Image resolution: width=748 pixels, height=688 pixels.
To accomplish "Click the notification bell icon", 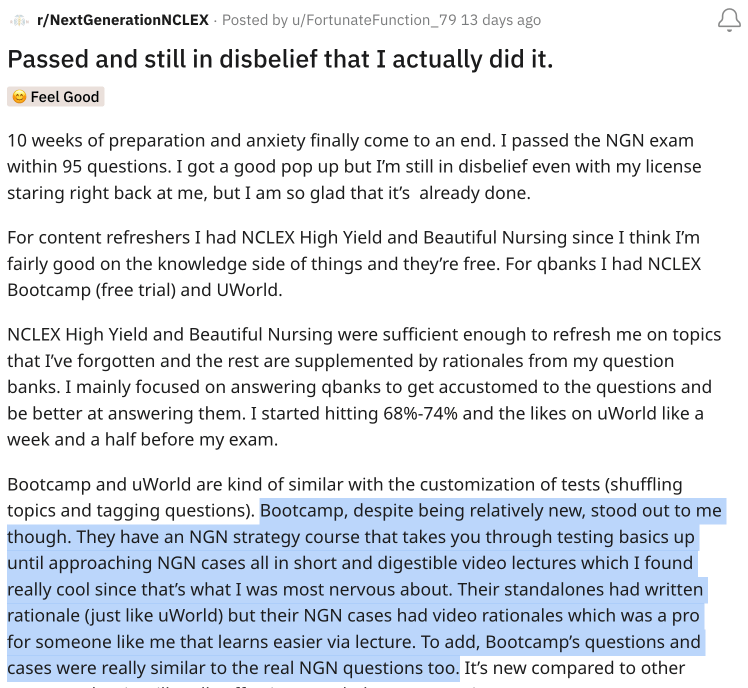I will tap(729, 20).
